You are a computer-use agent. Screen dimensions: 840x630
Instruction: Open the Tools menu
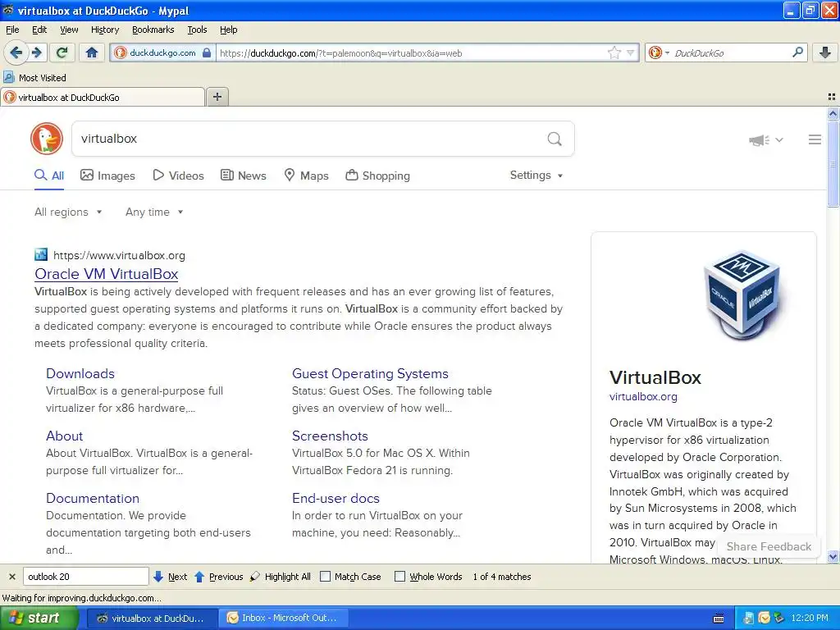click(x=197, y=30)
